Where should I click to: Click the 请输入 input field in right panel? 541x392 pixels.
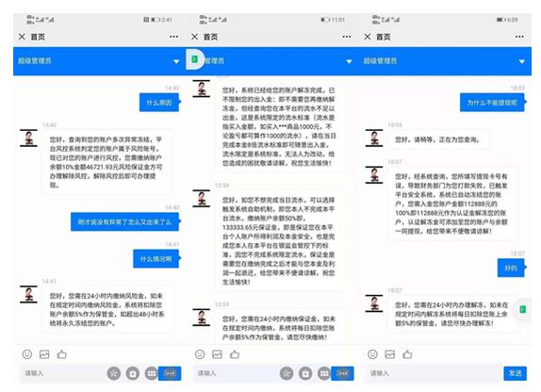point(433,373)
